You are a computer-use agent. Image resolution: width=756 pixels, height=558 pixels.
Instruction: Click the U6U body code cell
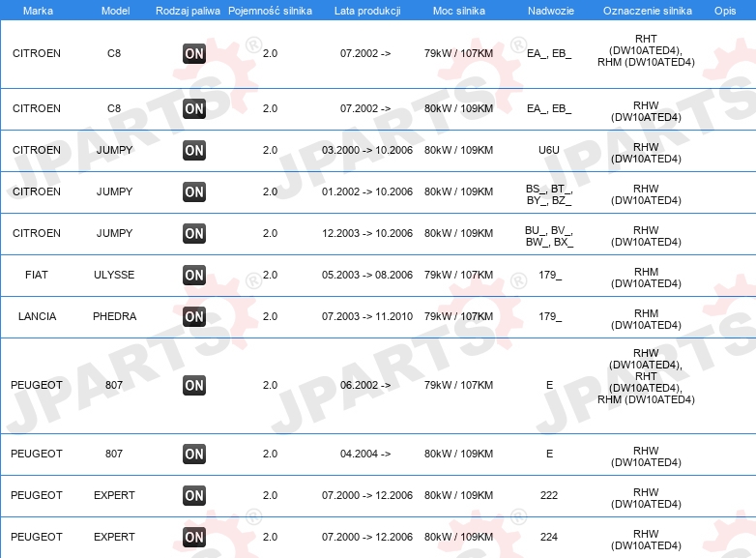[x=549, y=150]
